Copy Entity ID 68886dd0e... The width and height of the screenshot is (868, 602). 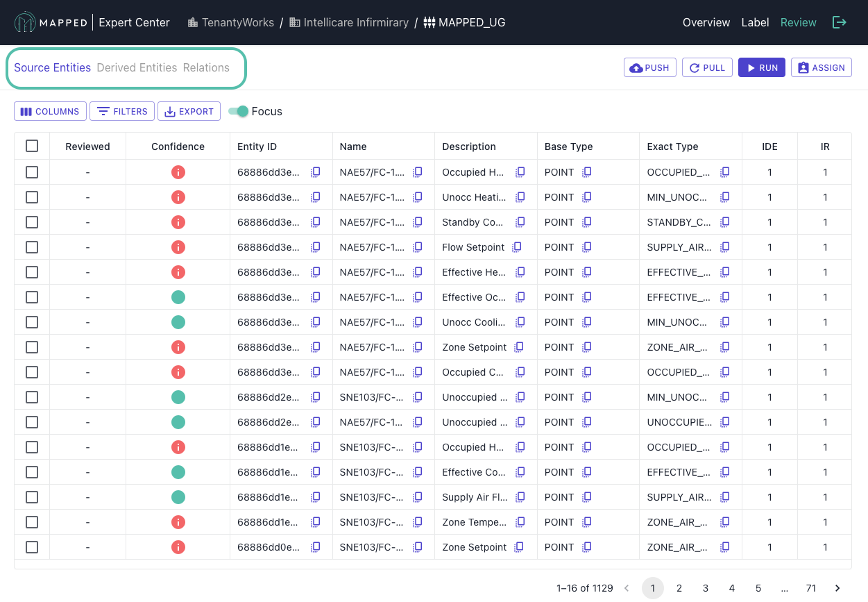coord(315,547)
